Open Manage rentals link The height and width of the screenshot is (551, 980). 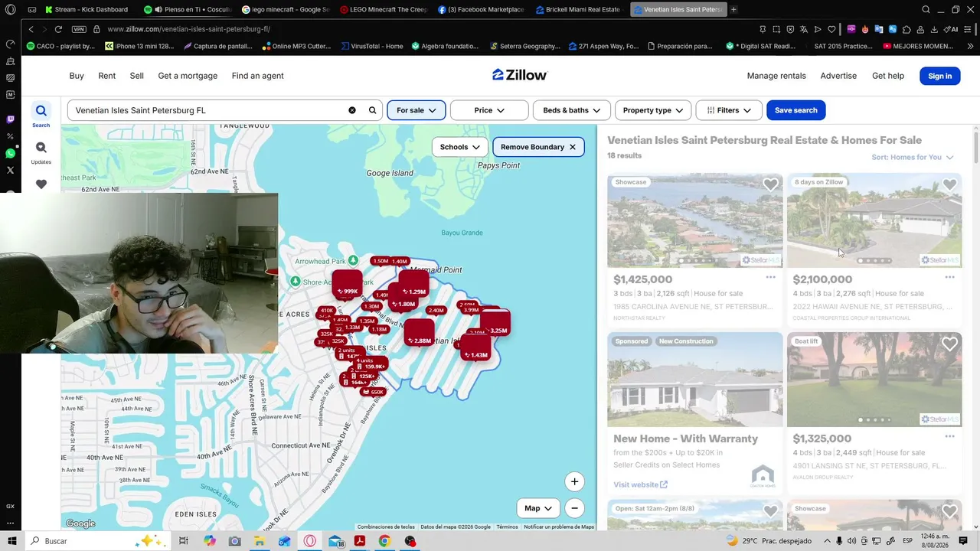[x=776, y=76]
